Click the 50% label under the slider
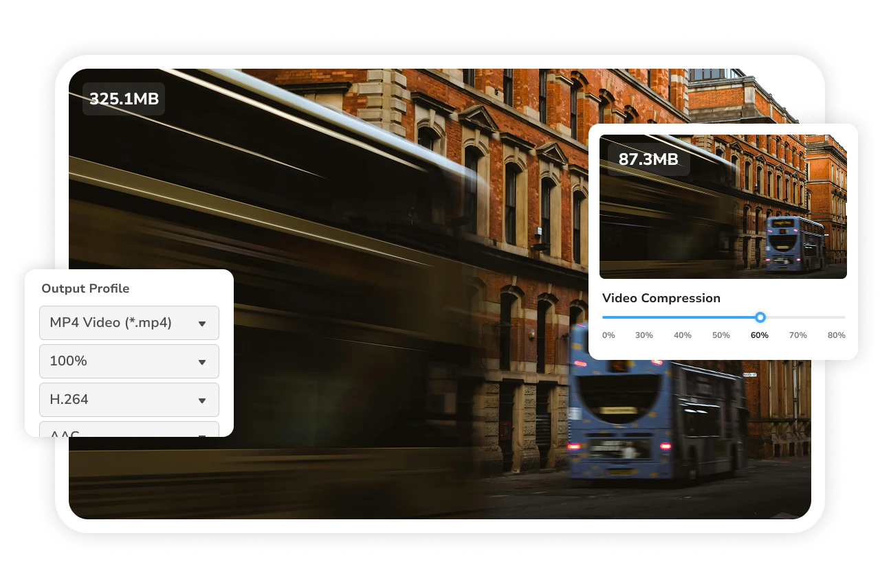Image resolution: width=880 pixels, height=588 pixels. coord(720,335)
